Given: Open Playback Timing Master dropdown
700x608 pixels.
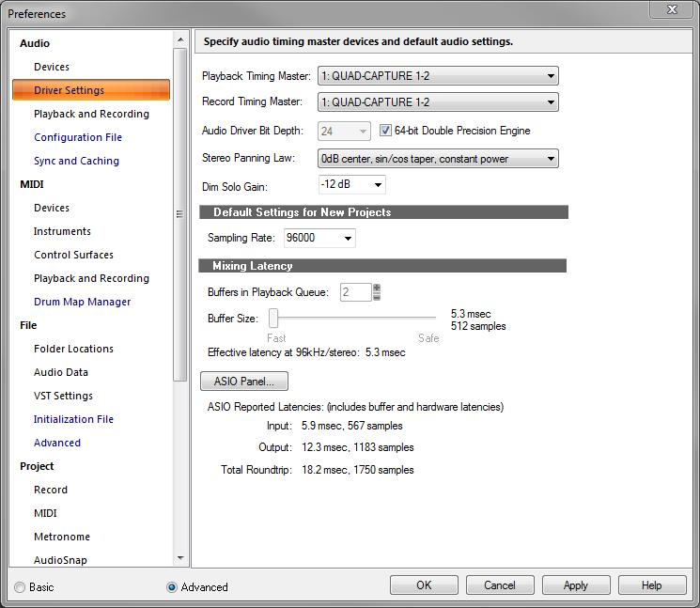Looking at the screenshot, I should point(438,77).
